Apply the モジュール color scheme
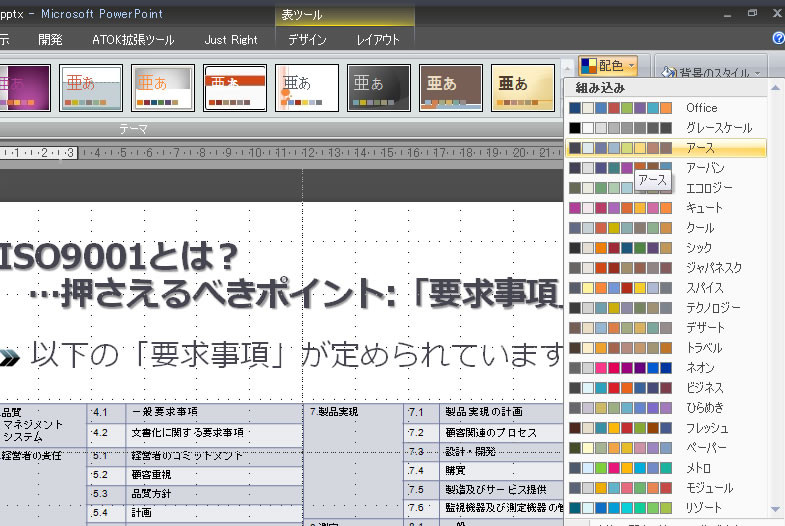 (666, 488)
